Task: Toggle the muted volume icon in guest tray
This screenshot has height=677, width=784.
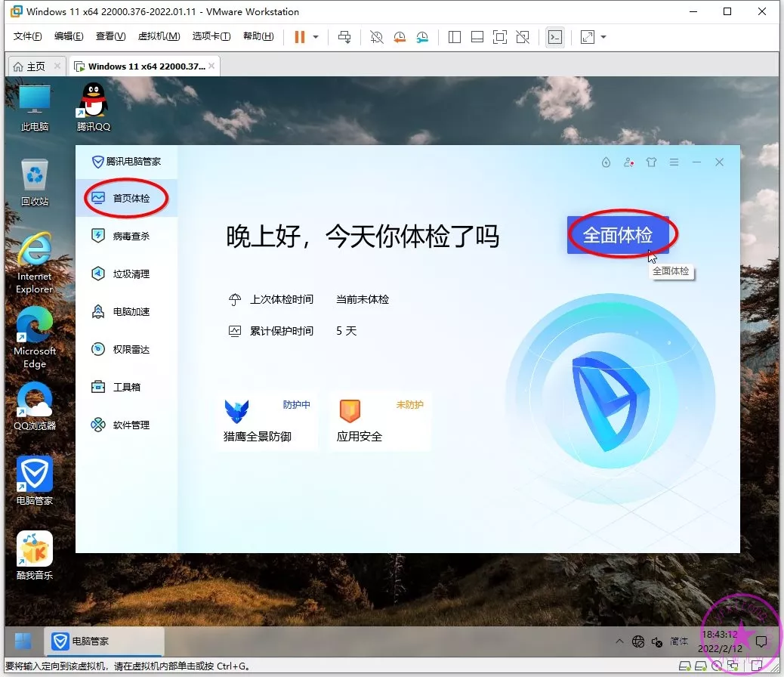Action: point(657,641)
